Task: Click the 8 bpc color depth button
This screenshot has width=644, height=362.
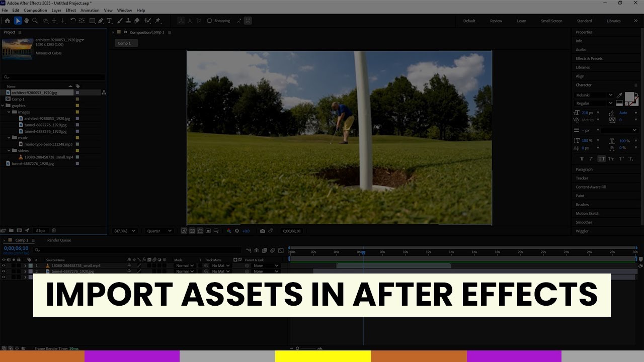Action: point(41,231)
